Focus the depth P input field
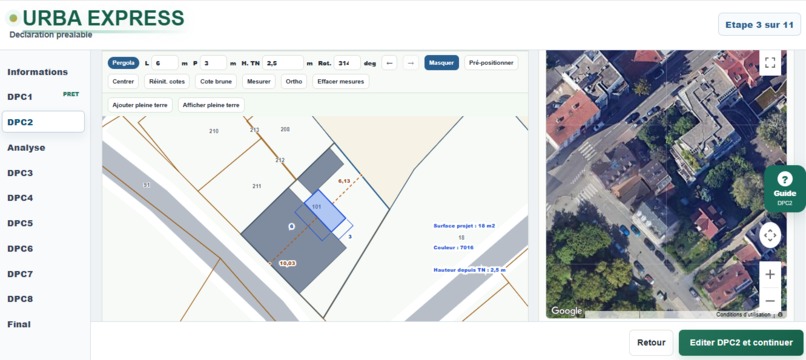Screen dimensions: 806x360 pyautogui.click(x=213, y=63)
